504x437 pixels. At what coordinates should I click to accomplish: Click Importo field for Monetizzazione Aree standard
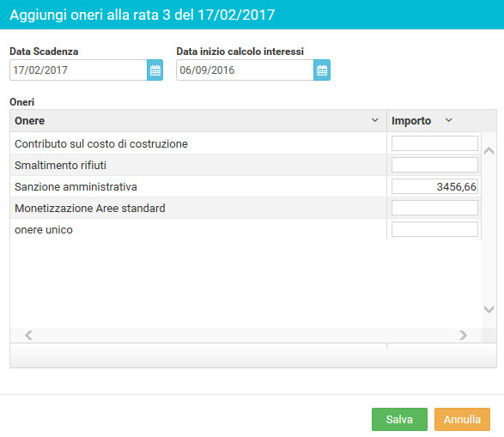pos(434,208)
